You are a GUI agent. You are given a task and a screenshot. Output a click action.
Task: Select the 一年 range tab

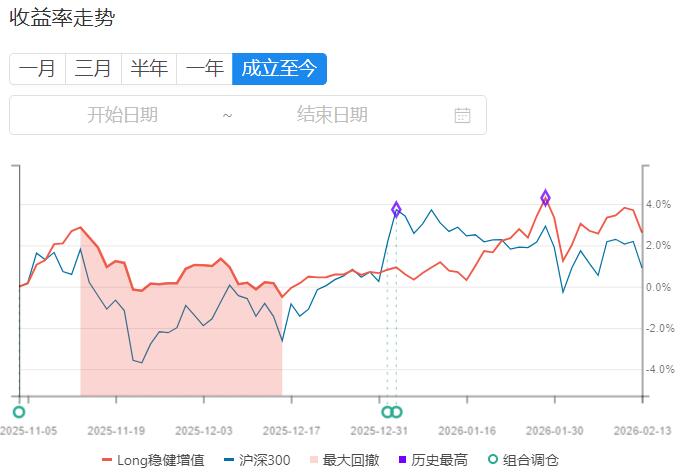tap(205, 69)
